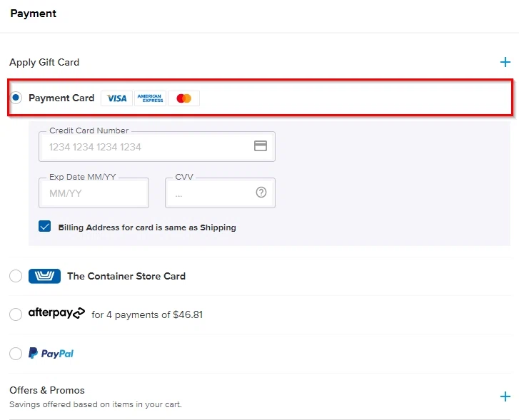Click the American Express logo
The image size is (519, 420).
tap(150, 98)
